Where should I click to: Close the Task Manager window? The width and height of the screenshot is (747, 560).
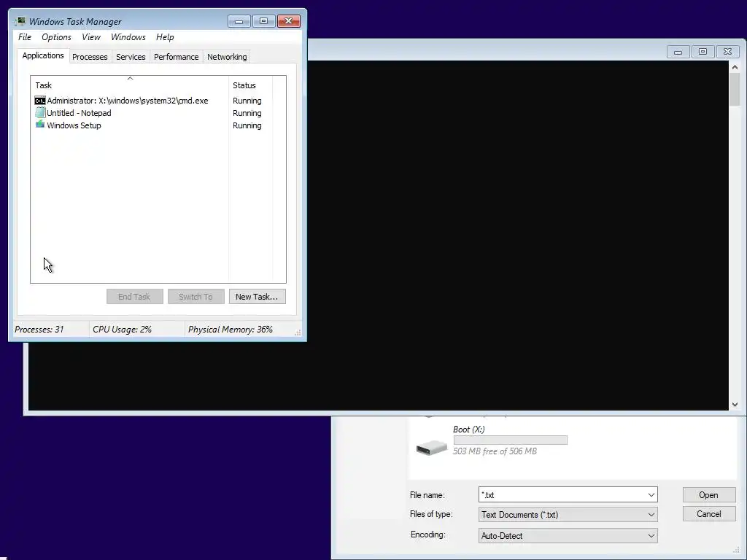pos(289,21)
